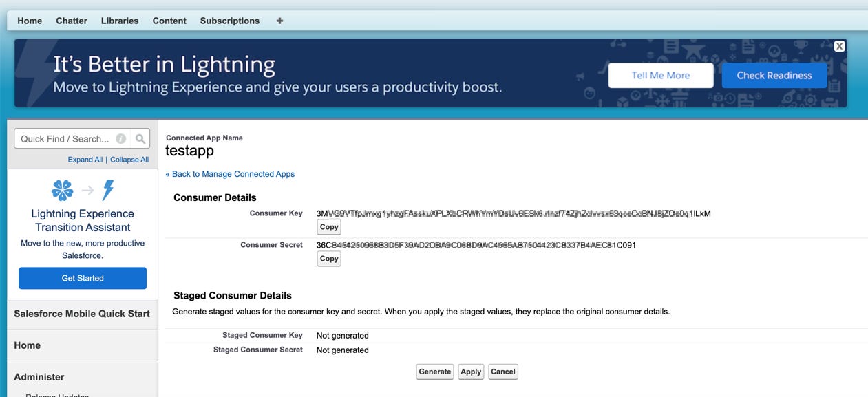Click the Cancel button
This screenshot has height=397, width=868.
coord(503,372)
